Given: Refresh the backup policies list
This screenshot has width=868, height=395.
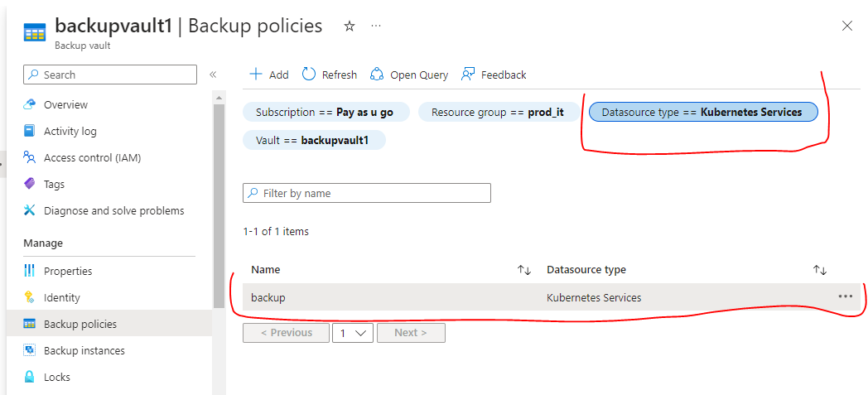Looking at the screenshot, I should tap(330, 75).
